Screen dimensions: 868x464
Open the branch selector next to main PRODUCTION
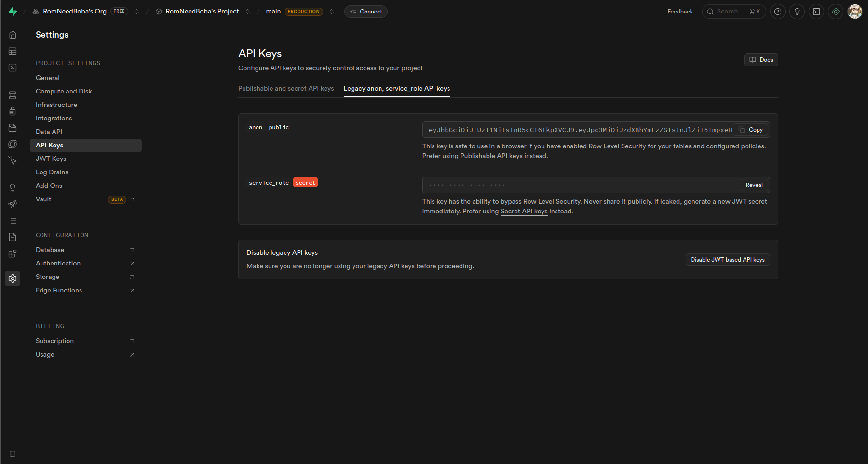pos(332,12)
